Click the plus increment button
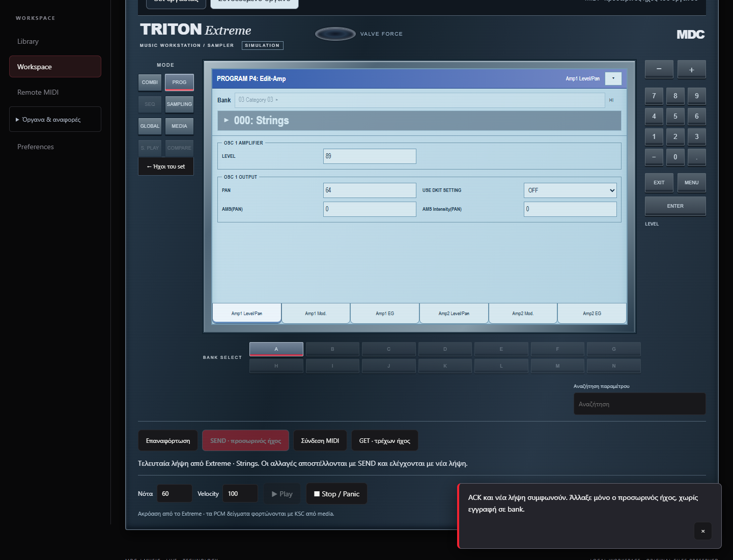733x560 pixels. pyautogui.click(x=691, y=69)
